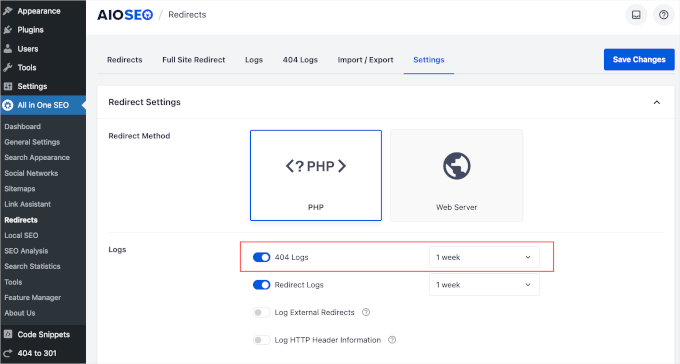Click the Redirects breadcrumb text in header
Image resolution: width=680 pixels, height=364 pixels.
(187, 15)
